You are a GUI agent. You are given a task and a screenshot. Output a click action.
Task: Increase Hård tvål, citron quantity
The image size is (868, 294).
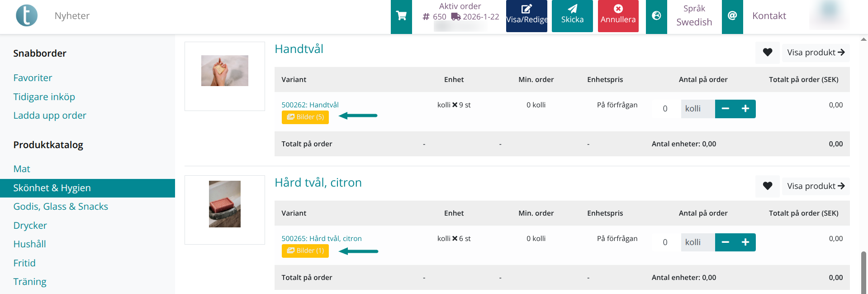tap(745, 242)
